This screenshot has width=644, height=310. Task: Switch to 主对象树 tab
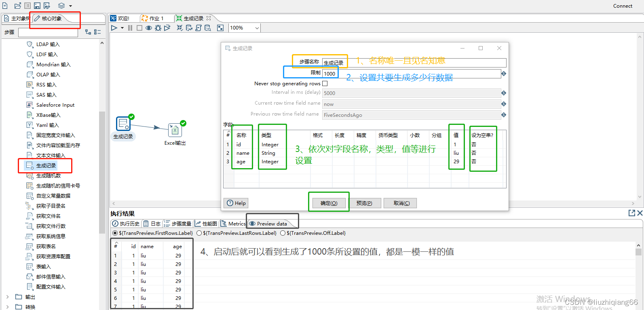pyautogui.click(x=17, y=18)
